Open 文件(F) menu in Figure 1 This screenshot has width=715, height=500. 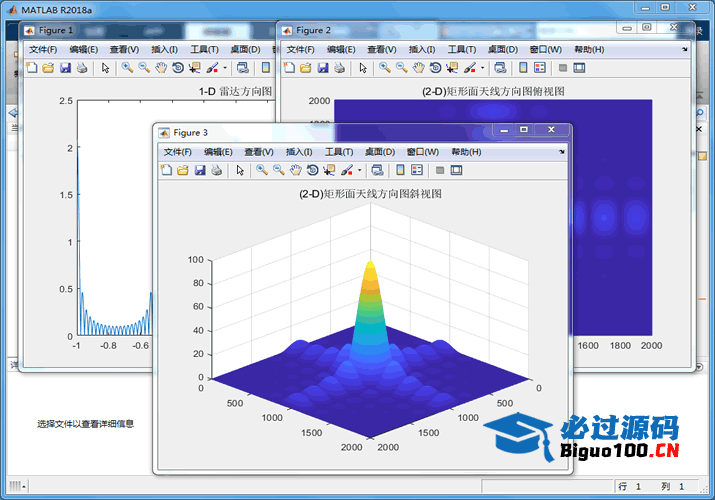(x=43, y=49)
